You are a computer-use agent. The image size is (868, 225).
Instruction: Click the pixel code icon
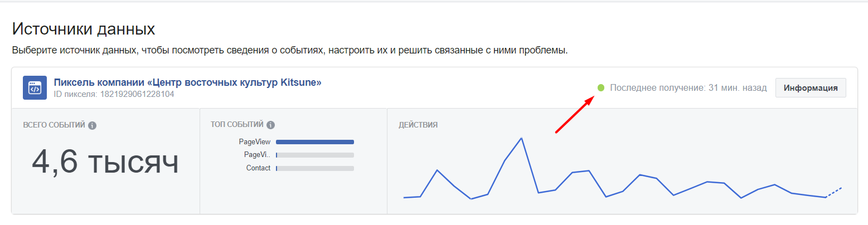35,88
